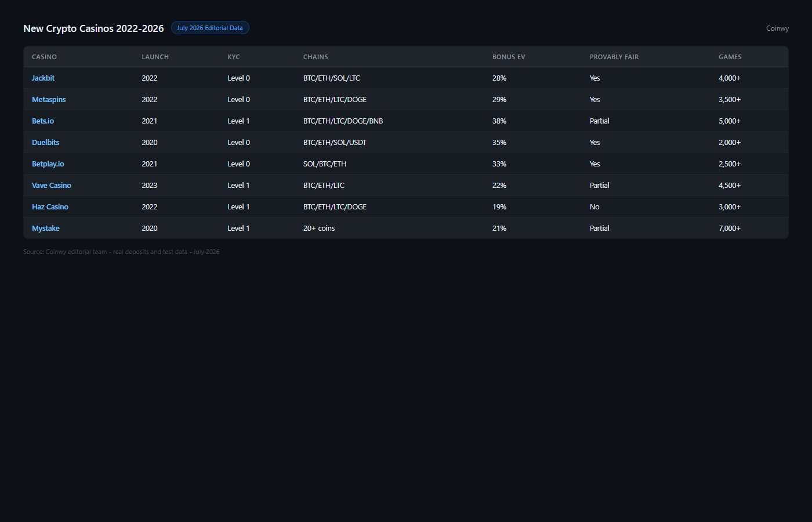Click Bets.io 5,000+ games cell
The width and height of the screenshot is (812, 522).
(x=730, y=121)
